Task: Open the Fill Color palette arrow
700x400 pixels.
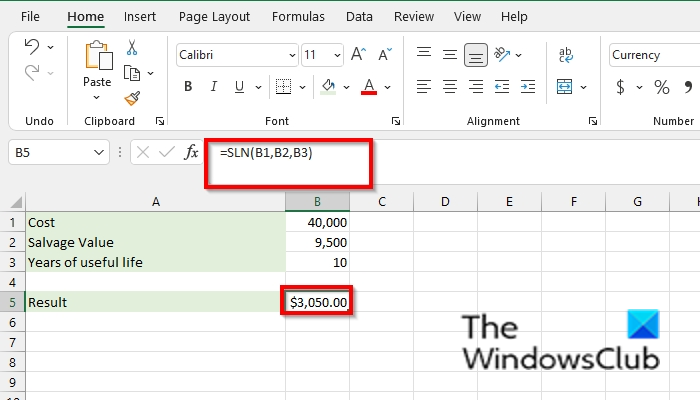Action: coord(346,87)
